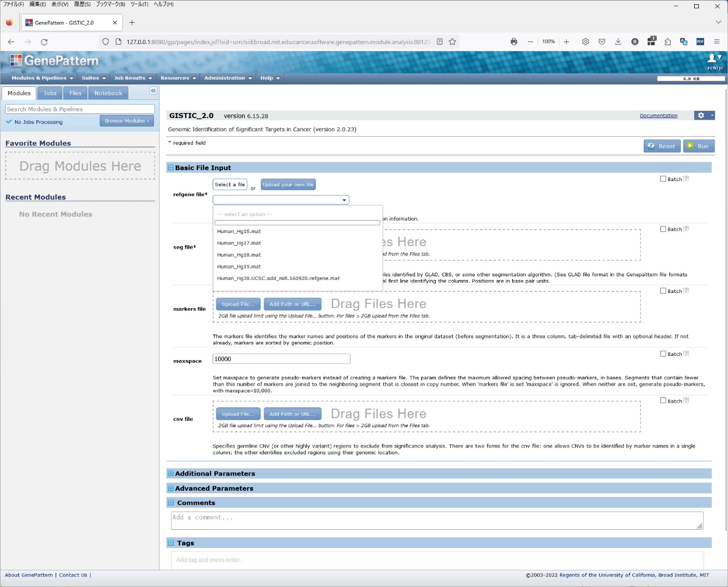The image size is (728, 587).
Task: Open browser settings gear icon
Action: point(586,42)
